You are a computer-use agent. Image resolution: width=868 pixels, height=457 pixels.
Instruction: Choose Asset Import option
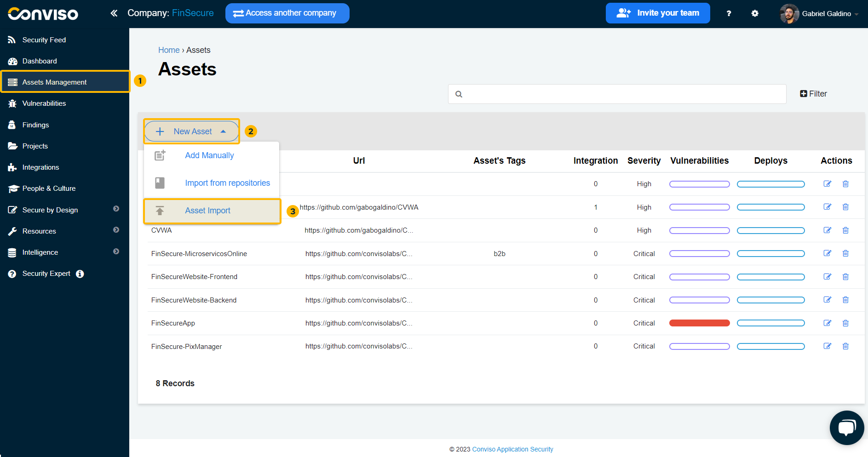point(212,211)
